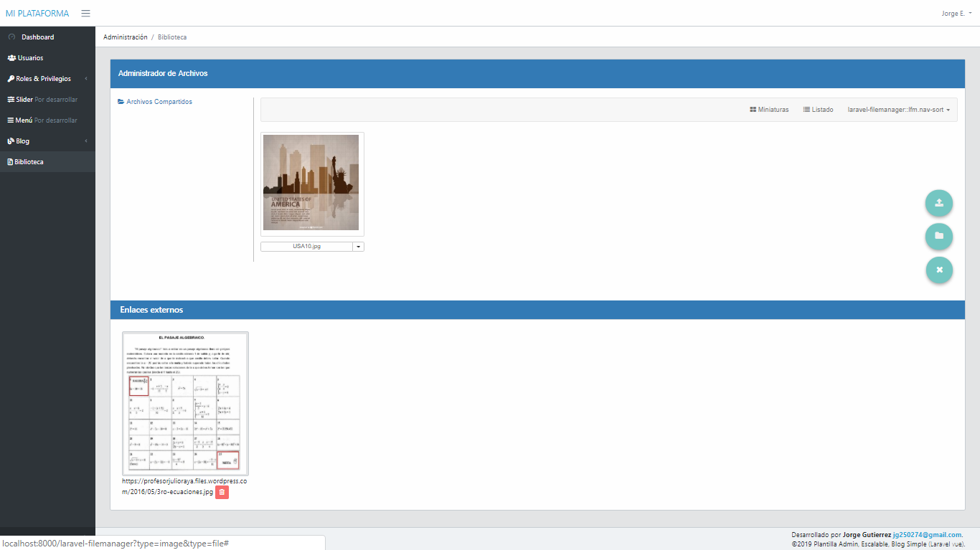Click the Menú list icon in sidebar
This screenshot has height=550, width=980.
point(11,120)
